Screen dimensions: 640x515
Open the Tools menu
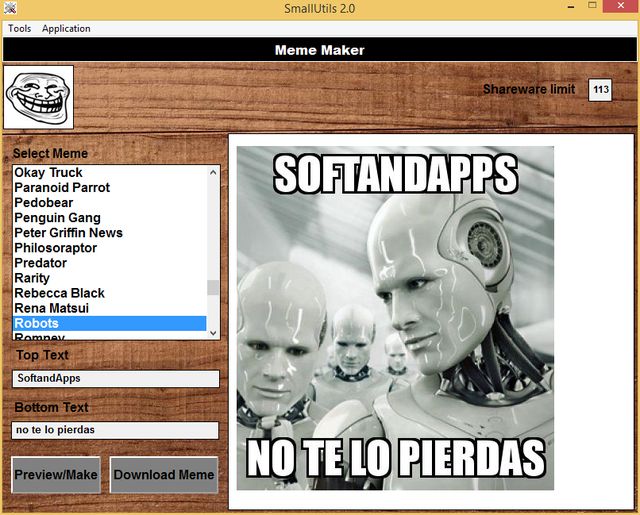click(20, 29)
